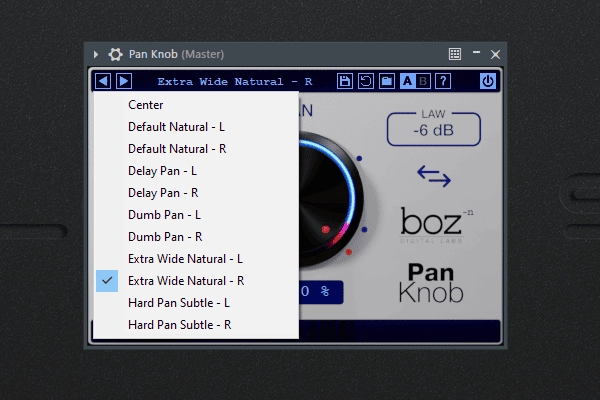
Task: Select Default Natural - L preset
Action: pos(196,127)
